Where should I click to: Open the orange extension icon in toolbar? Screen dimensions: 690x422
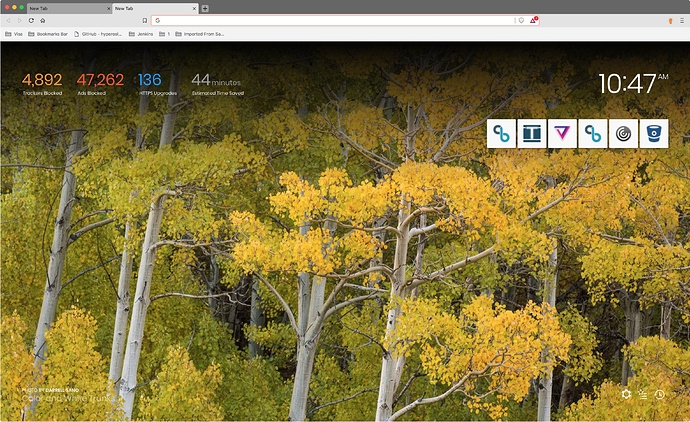pyautogui.click(x=670, y=21)
